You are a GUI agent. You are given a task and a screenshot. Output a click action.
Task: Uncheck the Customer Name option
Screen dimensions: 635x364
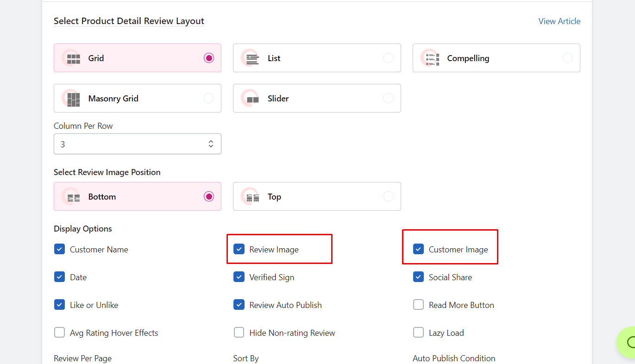pyautogui.click(x=59, y=249)
